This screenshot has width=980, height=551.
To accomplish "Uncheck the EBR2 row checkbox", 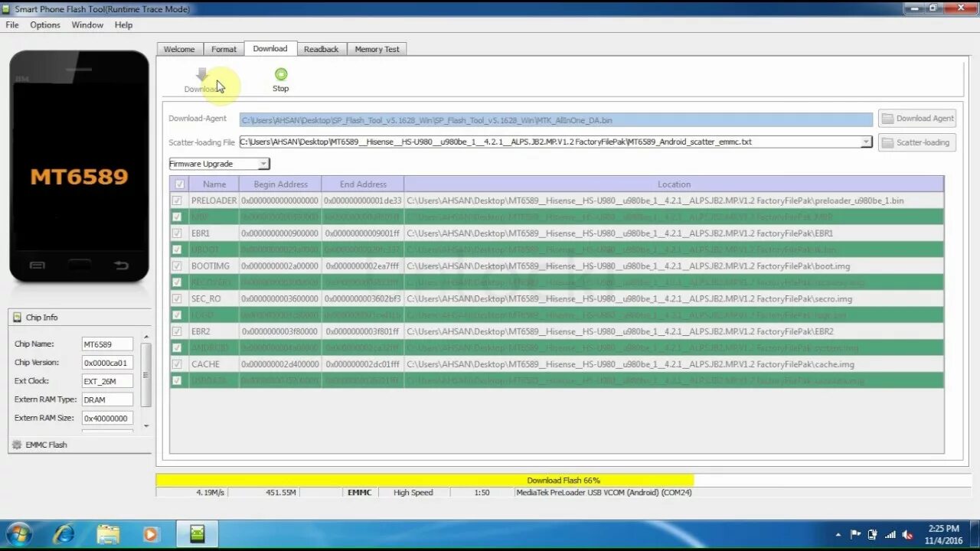I will click(178, 332).
